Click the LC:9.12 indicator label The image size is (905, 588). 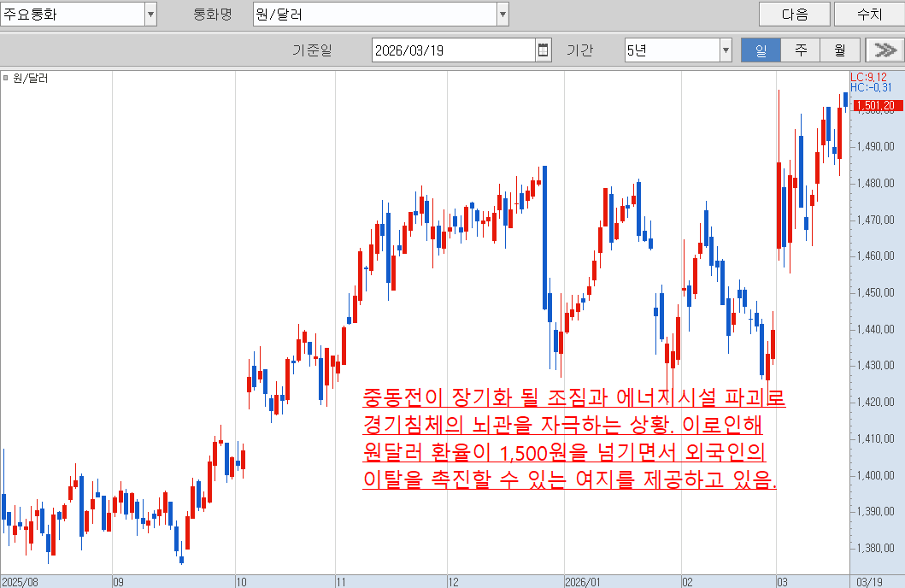point(869,78)
